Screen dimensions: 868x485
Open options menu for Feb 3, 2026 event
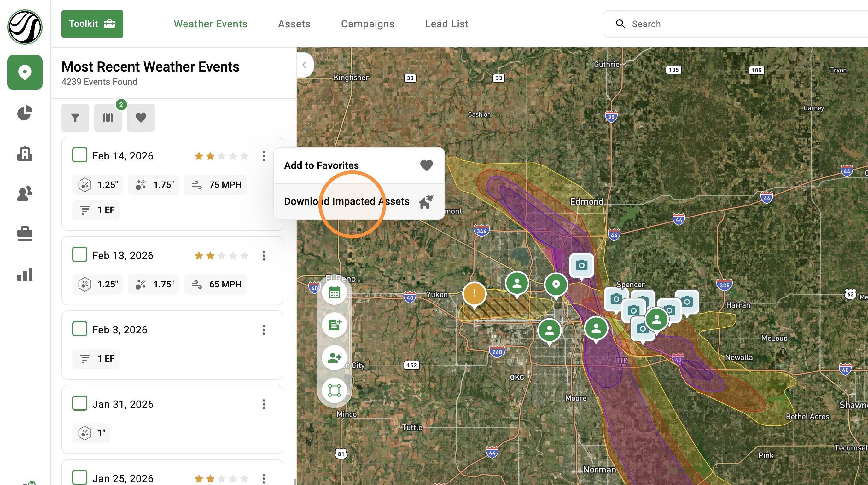[264, 330]
